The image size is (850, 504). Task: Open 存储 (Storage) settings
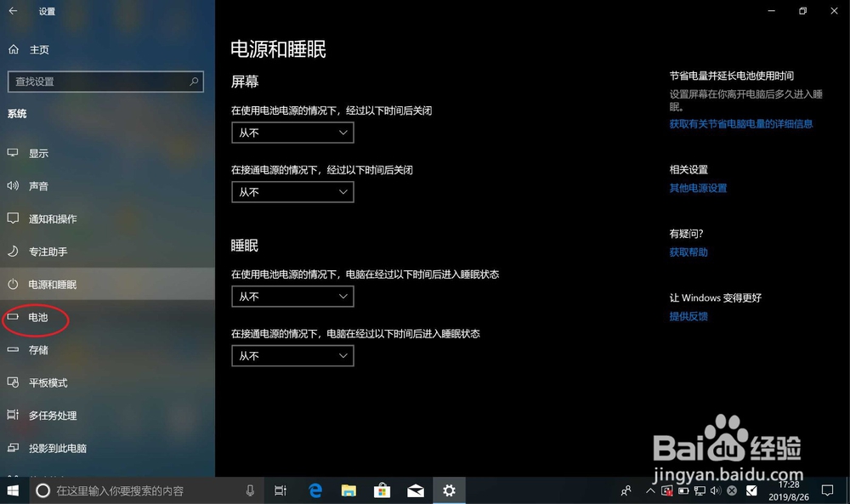point(38,349)
